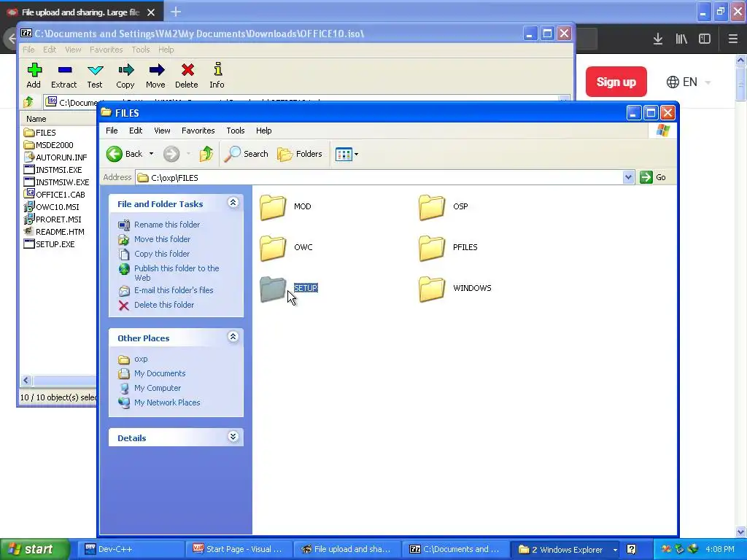Click the red Delete icon in 7-Zip
The image size is (747, 560).
click(x=187, y=75)
